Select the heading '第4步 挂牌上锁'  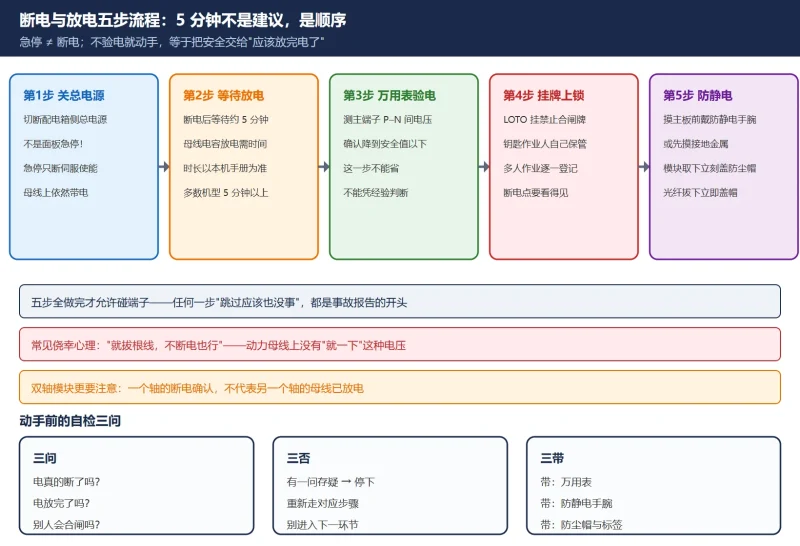click(544, 95)
